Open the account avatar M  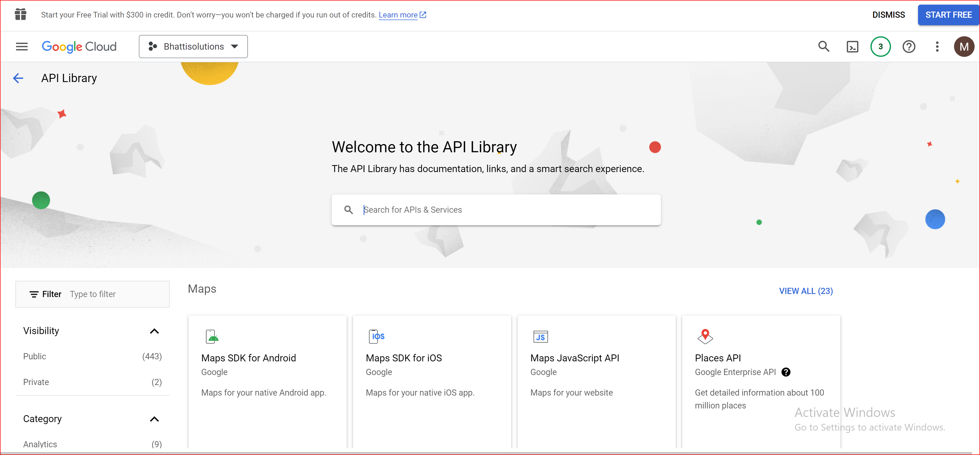[x=964, y=46]
